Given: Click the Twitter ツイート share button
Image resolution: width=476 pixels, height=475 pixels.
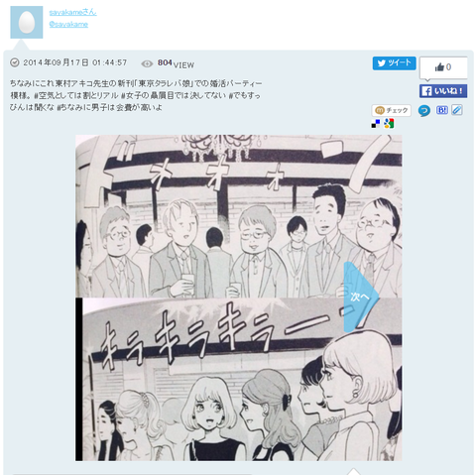Looking at the screenshot, I should (x=394, y=63).
